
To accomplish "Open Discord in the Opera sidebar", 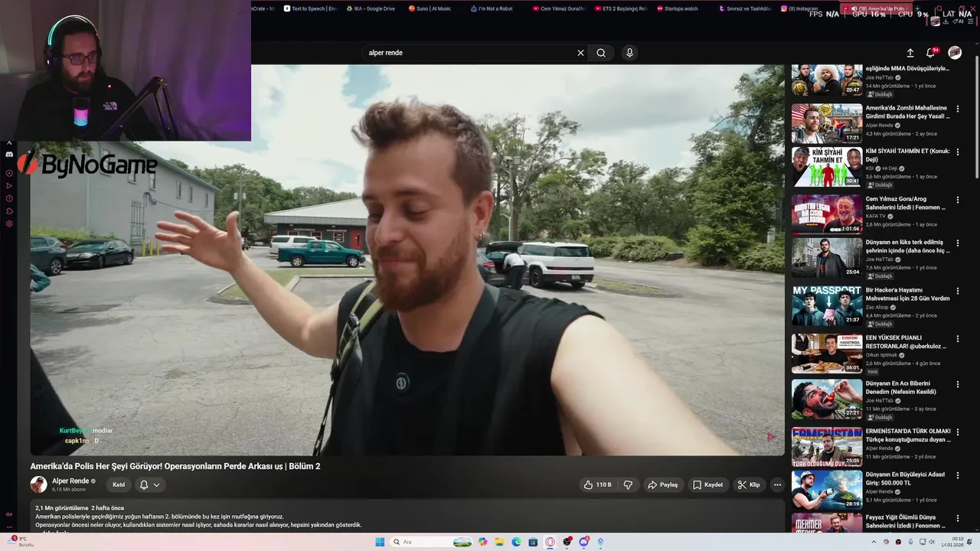I will point(9,155).
